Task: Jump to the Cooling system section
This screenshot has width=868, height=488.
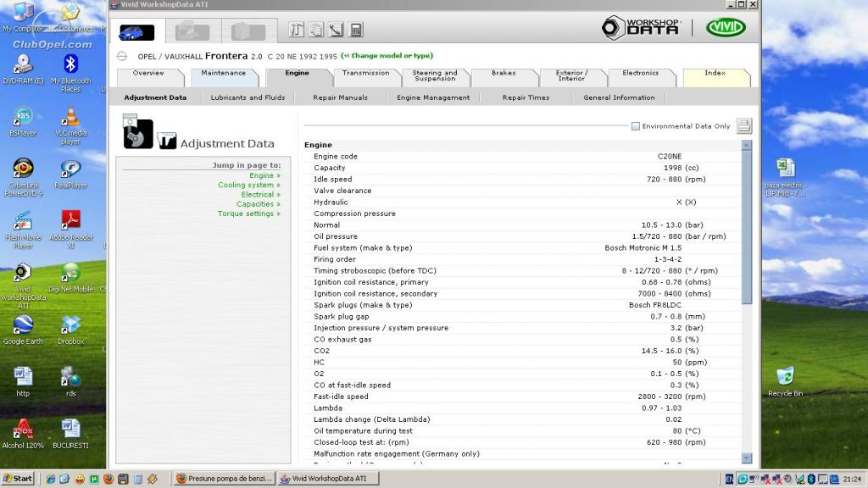Action: click(249, 185)
